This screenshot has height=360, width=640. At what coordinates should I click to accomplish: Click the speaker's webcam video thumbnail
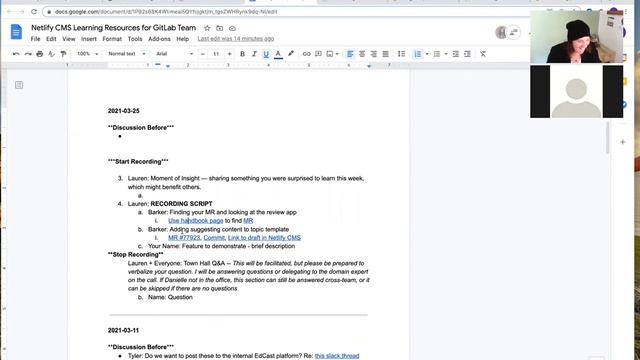click(x=576, y=37)
